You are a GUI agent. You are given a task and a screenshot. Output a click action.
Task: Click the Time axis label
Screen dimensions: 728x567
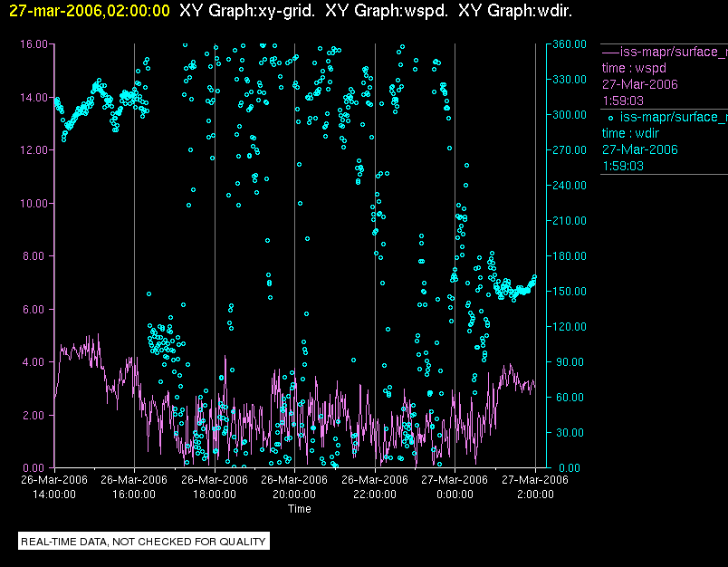300,508
